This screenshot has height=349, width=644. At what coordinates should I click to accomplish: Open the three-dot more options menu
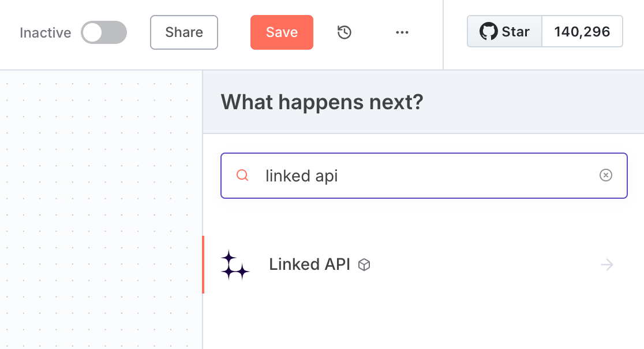pos(402,32)
